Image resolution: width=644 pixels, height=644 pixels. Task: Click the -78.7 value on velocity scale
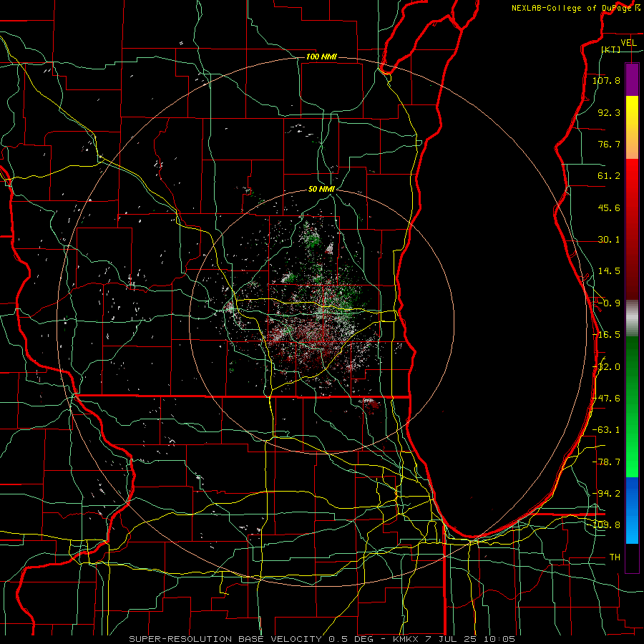(606, 462)
